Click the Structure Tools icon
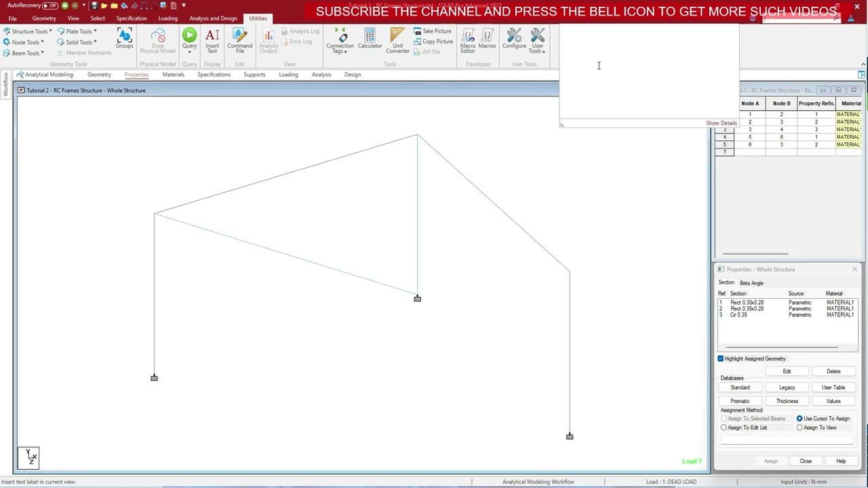 (x=7, y=31)
